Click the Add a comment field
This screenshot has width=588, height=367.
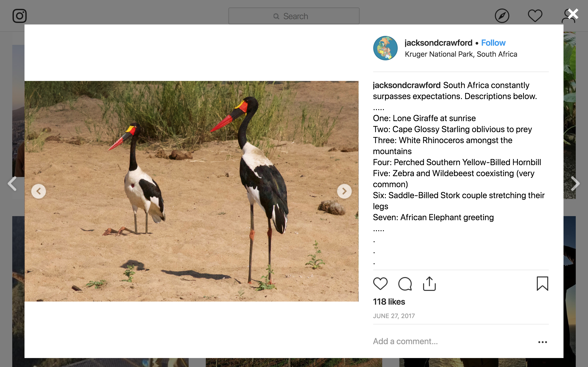452,341
